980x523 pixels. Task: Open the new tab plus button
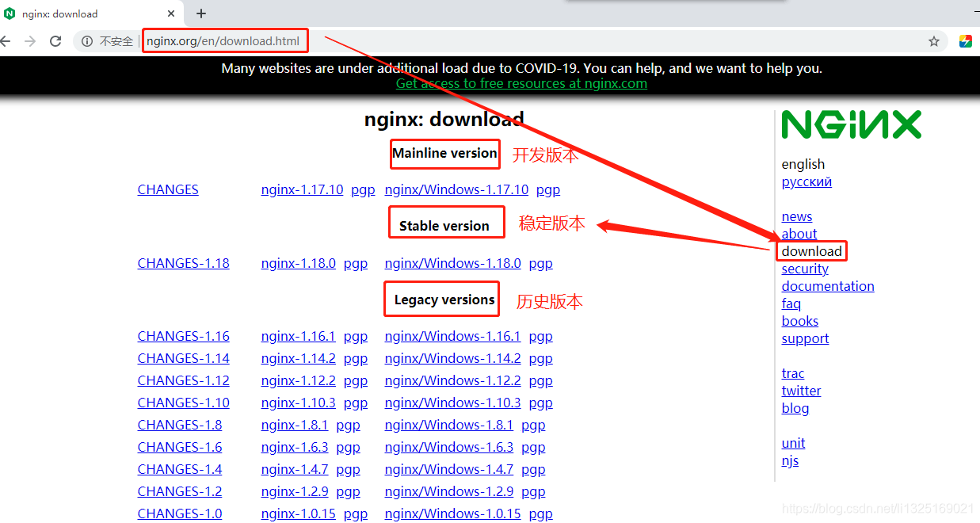click(201, 13)
